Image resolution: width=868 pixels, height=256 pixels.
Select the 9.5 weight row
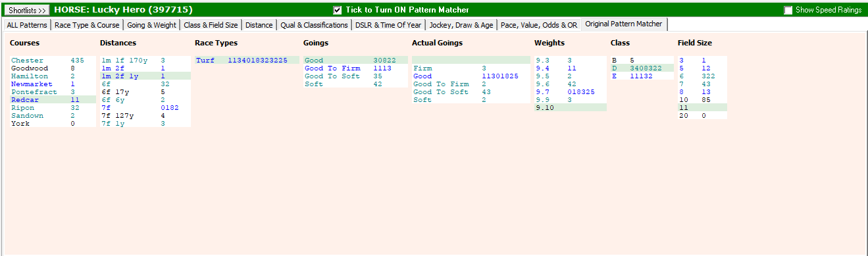(571, 76)
